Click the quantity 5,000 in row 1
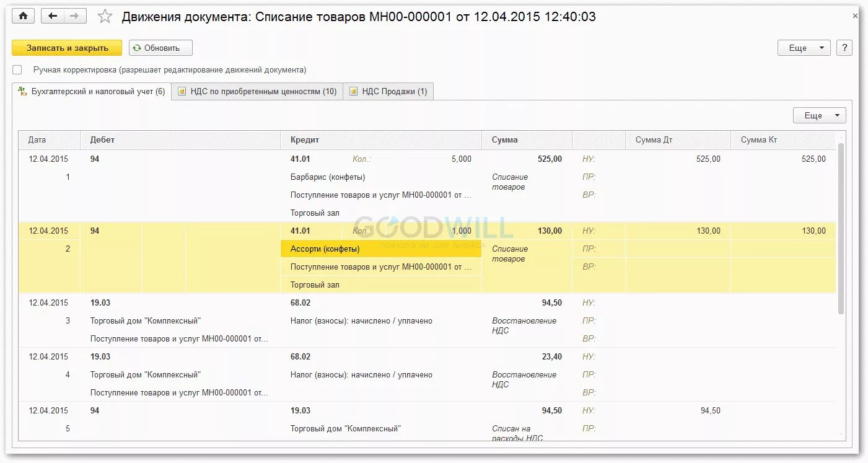This screenshot has height=463, width=868. coord(461,159)
